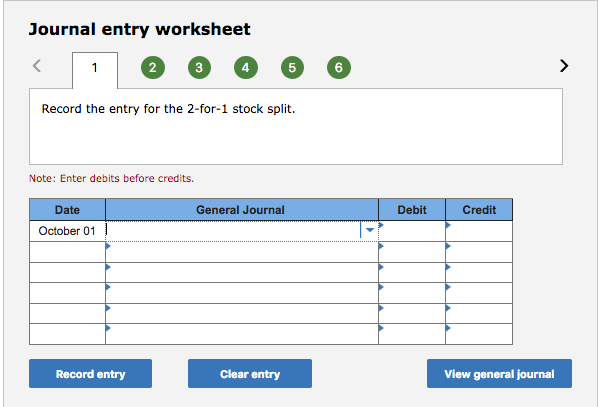Image resolution: width=602 pixels, height=407 pixels.
Task: Select the 2-for-1 stock split instruction text
Action: [x=168, y=109]
